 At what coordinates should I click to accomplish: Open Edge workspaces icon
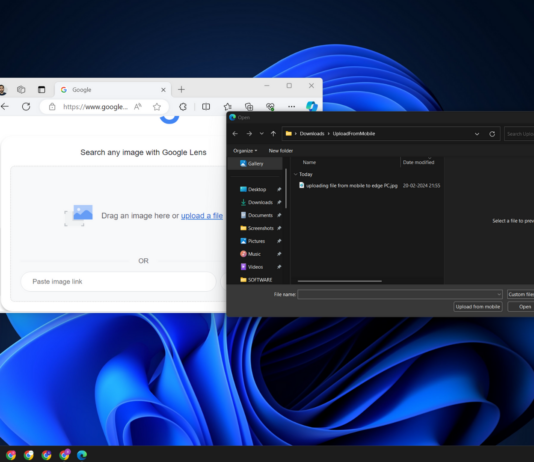click(x=21, y=90)
